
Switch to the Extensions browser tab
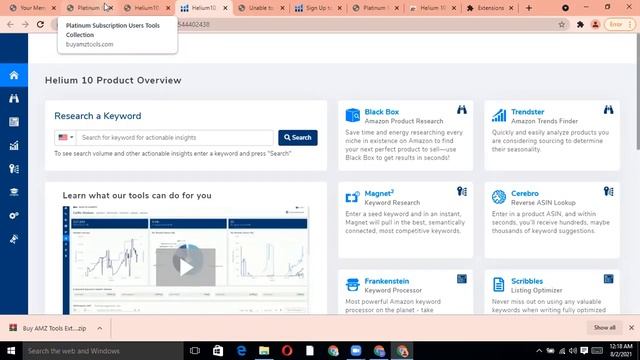[x=489, y=8]
